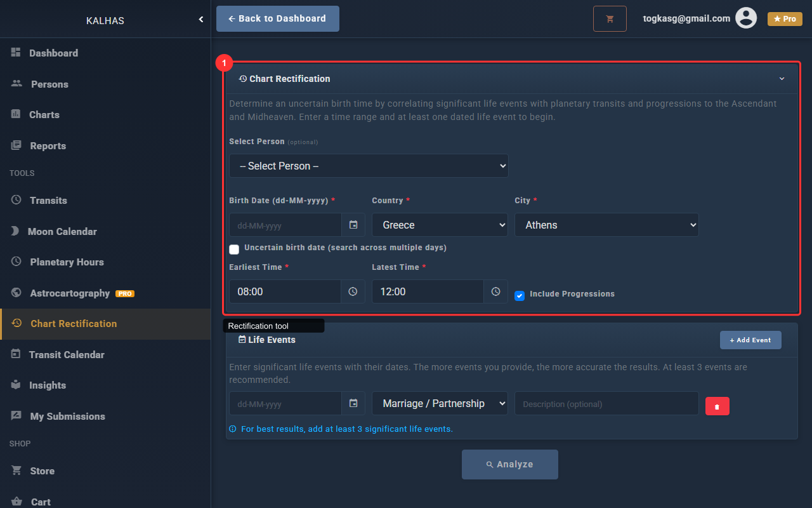
Task: Open Astrocartography from the sidebar
Action: pos(70,293)
